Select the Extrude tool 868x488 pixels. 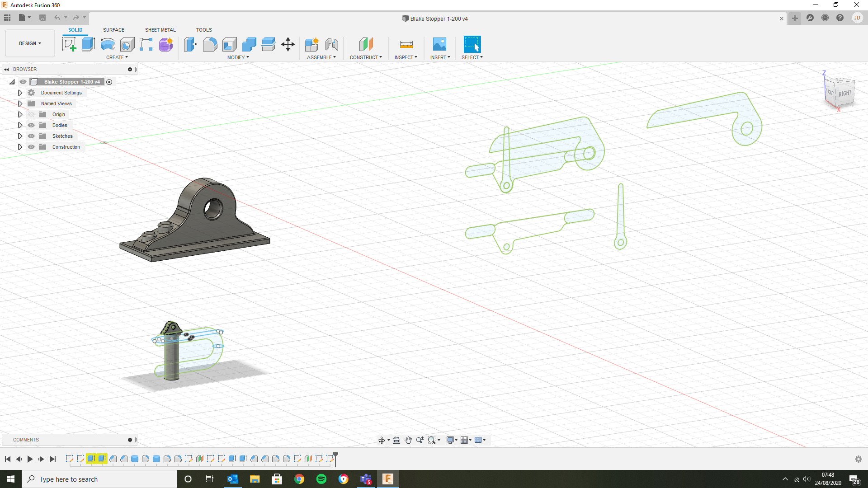click(88, 44)
